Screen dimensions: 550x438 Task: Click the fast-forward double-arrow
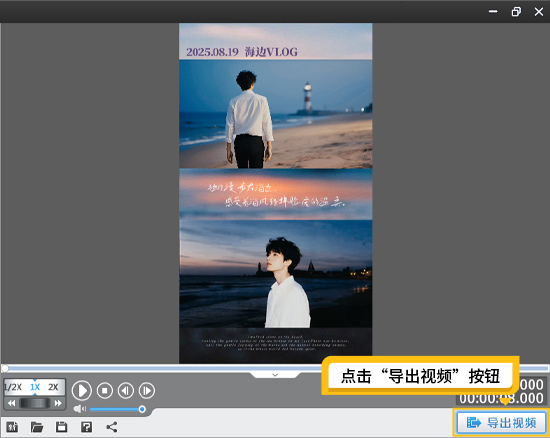(x=58, y=403)
